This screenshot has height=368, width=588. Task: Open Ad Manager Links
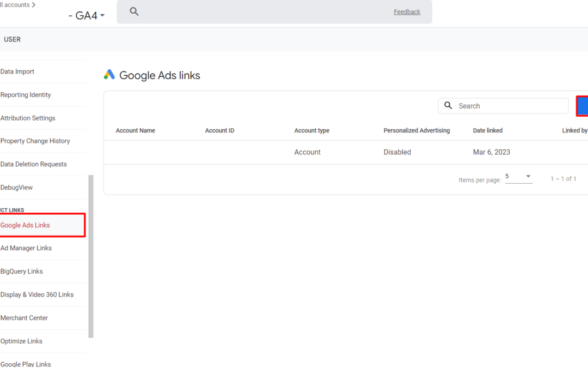click(x=26, y=248)
